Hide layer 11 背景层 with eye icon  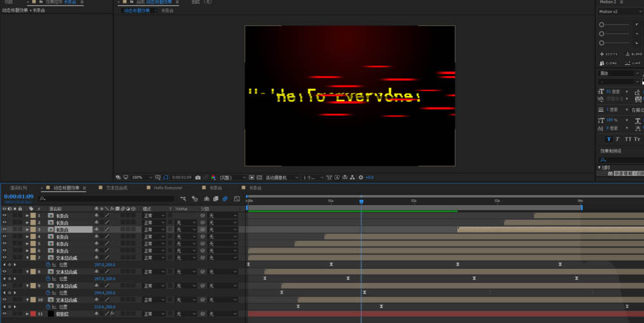tap(5, 314)
